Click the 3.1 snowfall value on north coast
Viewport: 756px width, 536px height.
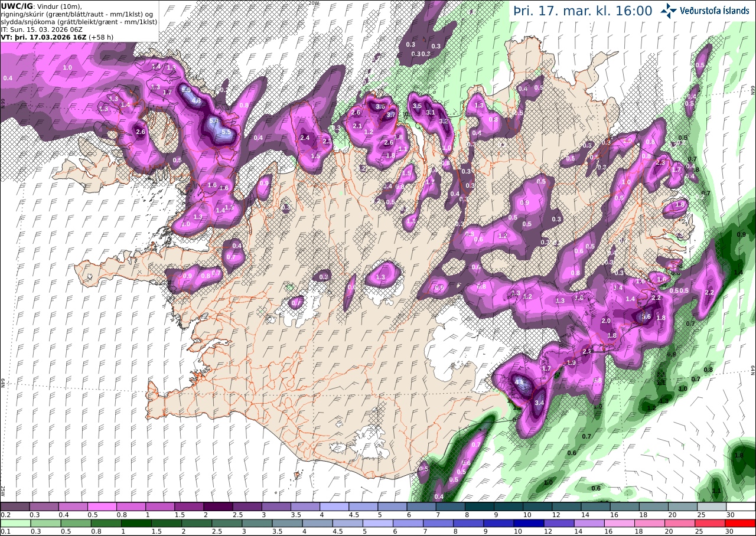pos(431,112)
